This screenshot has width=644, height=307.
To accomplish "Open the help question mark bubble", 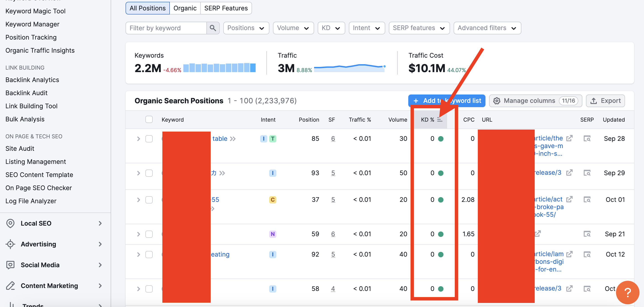I will click(628, 292).
